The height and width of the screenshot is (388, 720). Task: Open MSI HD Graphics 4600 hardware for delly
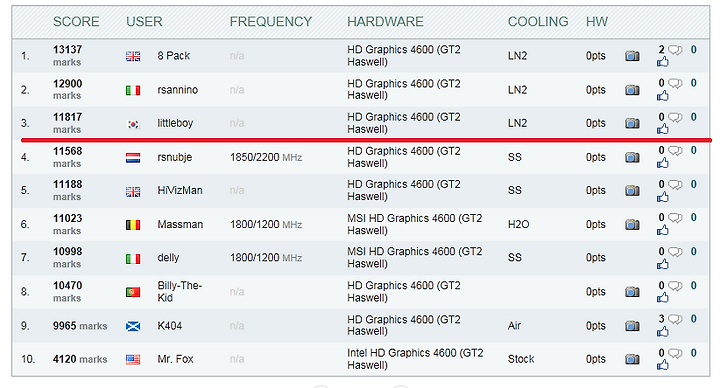tap(415, 258)
